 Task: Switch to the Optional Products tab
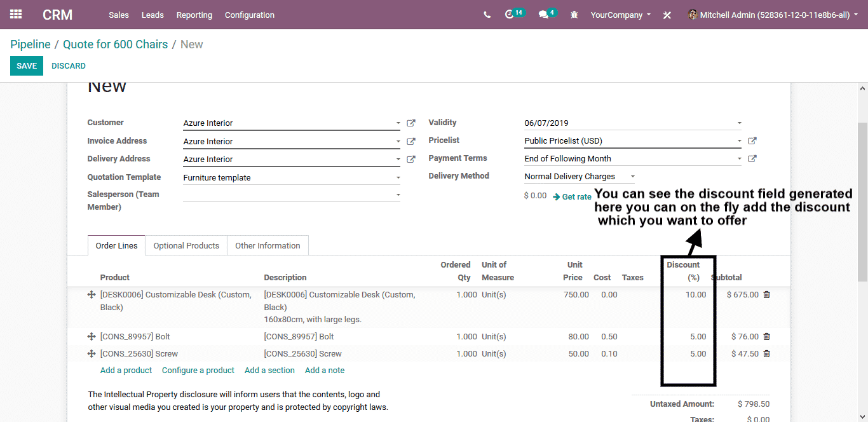(x=186, y=246)
